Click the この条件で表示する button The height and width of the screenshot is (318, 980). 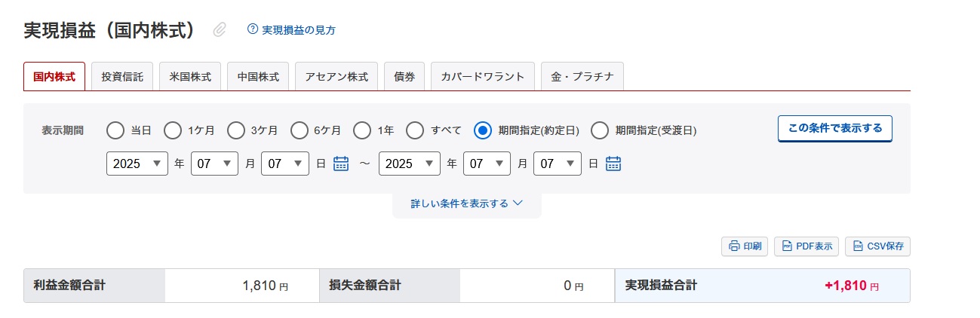[x=835, y=128]
